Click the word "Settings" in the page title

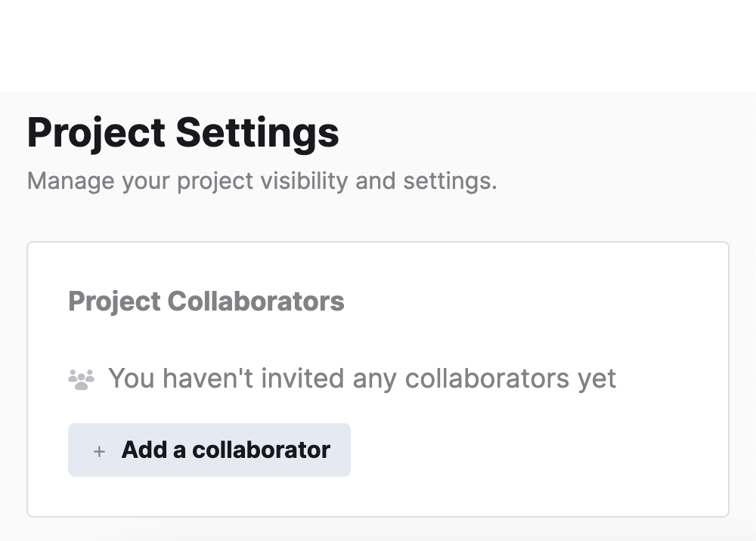(x=257, y=133)
